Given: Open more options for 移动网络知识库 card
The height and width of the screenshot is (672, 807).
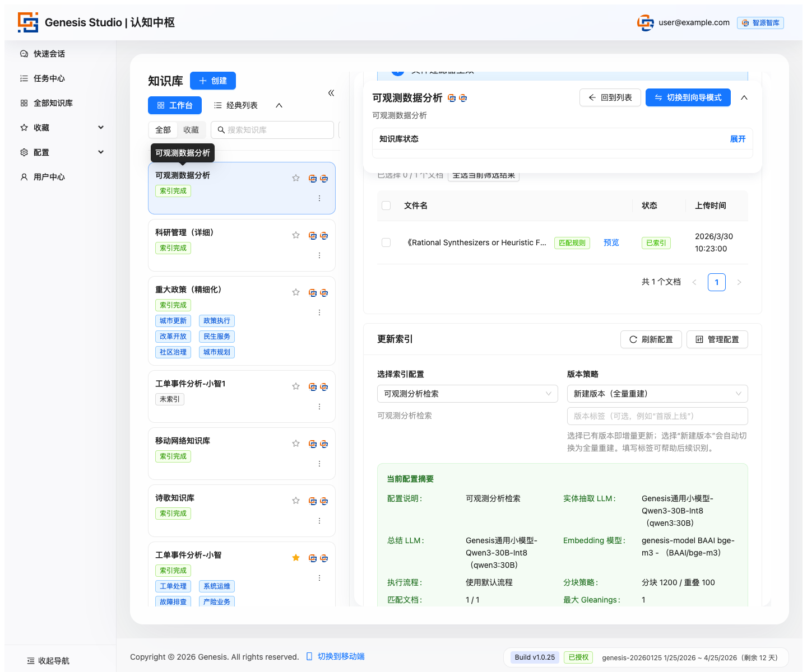Looking at the screenshot, I should point(319,464).
